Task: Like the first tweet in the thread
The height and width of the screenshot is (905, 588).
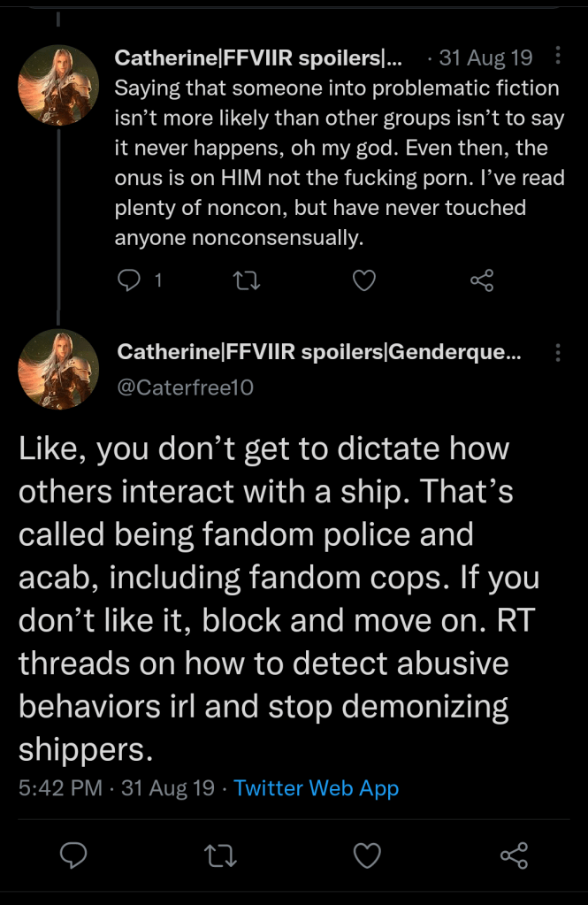Action: pyautogui.click(x=364, y=281)
